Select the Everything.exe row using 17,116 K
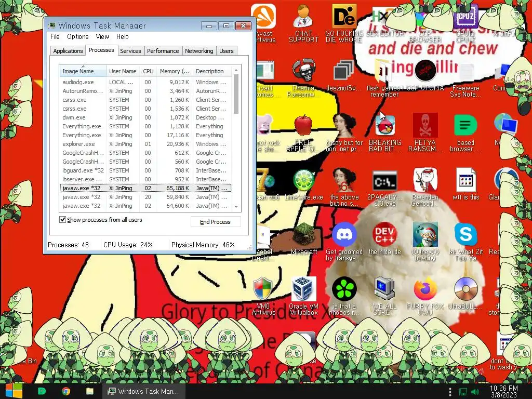The width and height of the screenshot is (532, 399). [x=145, y=135]
